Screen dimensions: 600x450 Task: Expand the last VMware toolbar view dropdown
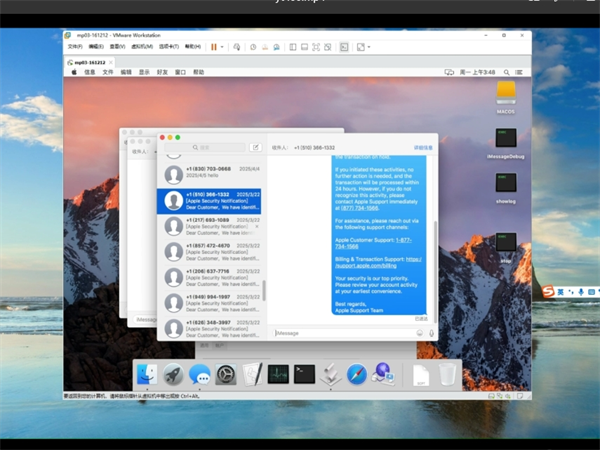[x=369, y=46]
